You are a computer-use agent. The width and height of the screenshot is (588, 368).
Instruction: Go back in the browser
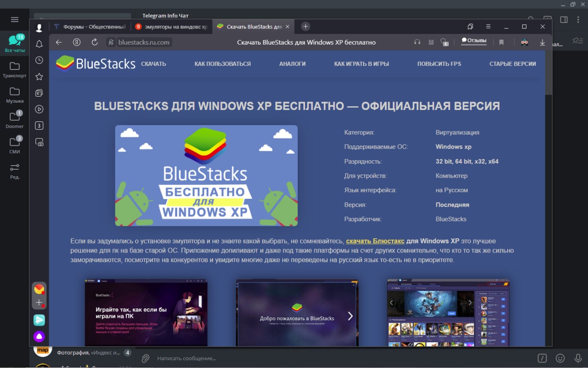[x=59, y=42]
